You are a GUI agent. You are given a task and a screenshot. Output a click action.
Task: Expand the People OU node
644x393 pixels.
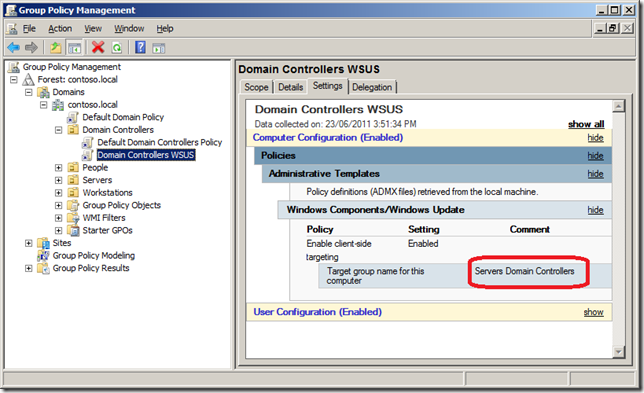point(59,168)
